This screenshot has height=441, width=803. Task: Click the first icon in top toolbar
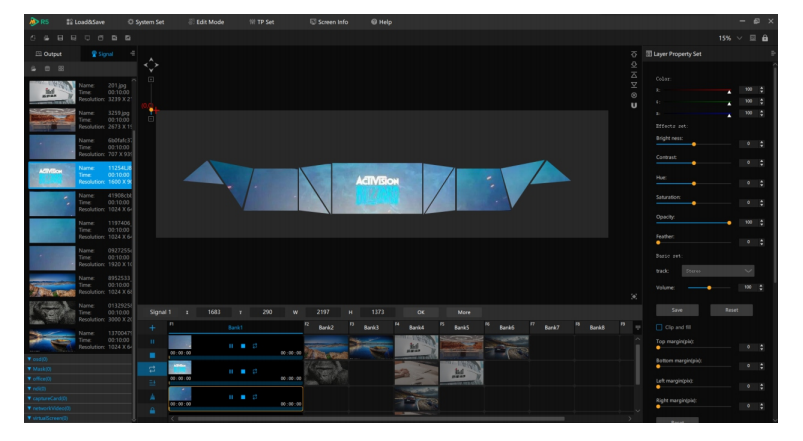point(33,38)
